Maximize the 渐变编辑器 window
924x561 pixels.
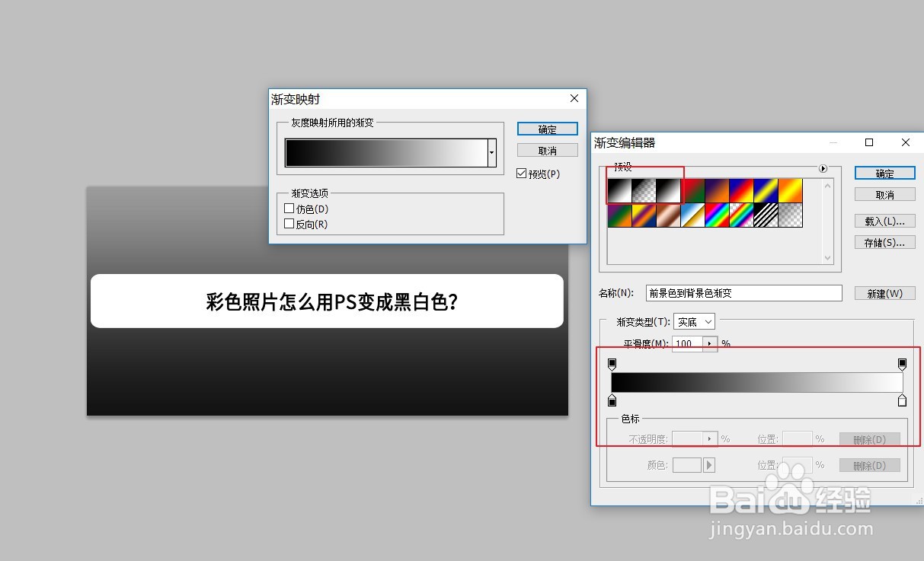(x=869, y=142)
